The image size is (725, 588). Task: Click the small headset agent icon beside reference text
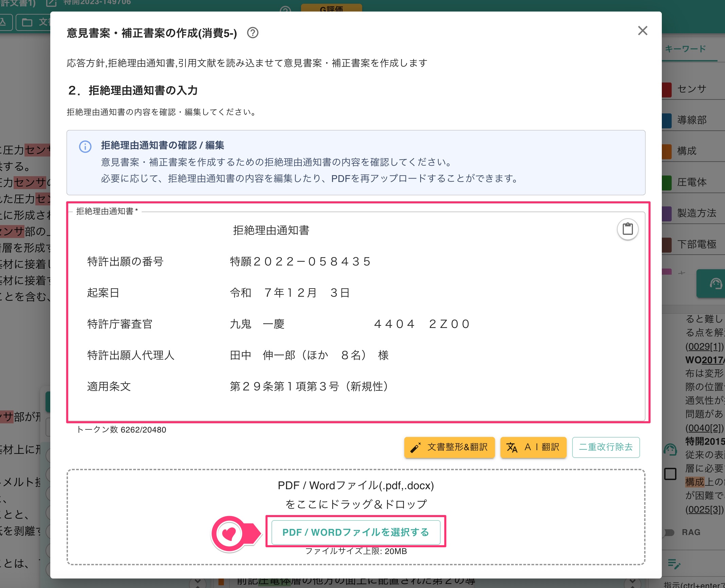pos(670,449)
